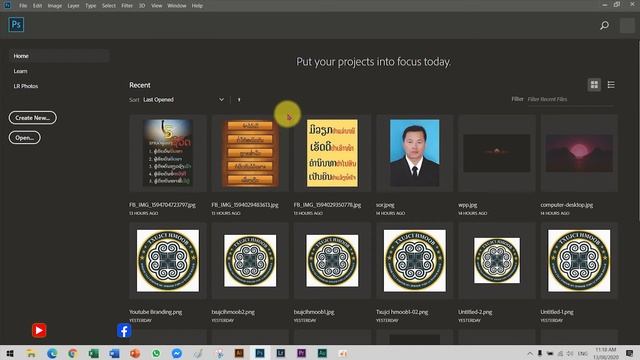Open the Select menu
The height and width of the screenshot is (360, 640).
coord(109,6)
